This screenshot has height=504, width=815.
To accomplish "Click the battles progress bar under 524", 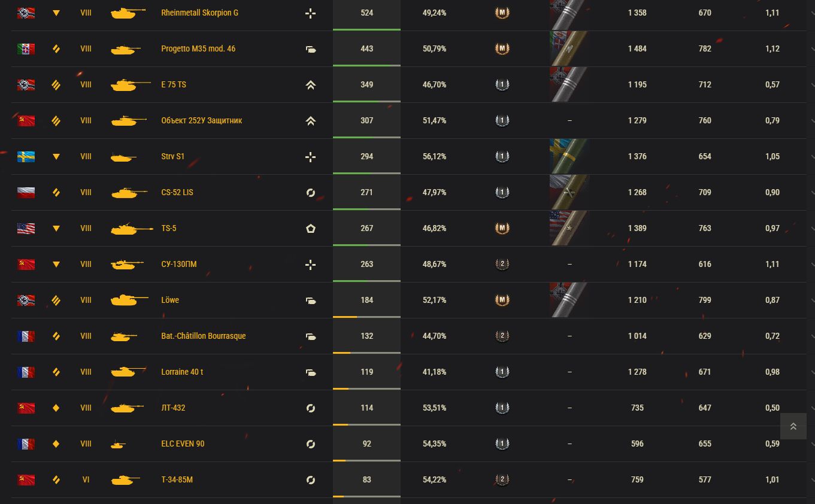I will click(x=366, y=29).
